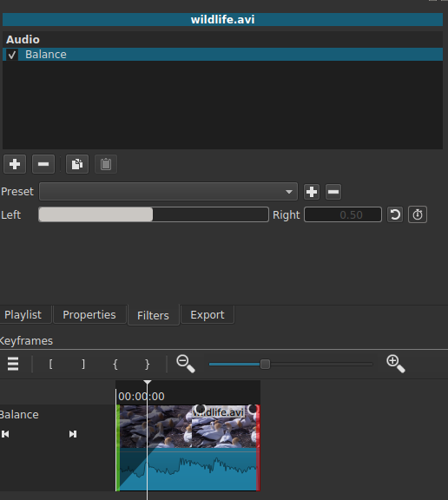This screenshot has width=448, height=500.
Task: Zoom out the keyframes timeline
Action: click(186, 364)
